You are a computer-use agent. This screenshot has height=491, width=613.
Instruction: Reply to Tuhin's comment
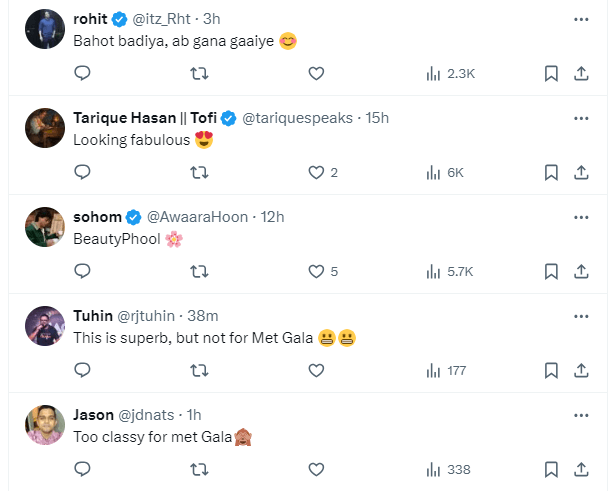click(83, 370)
